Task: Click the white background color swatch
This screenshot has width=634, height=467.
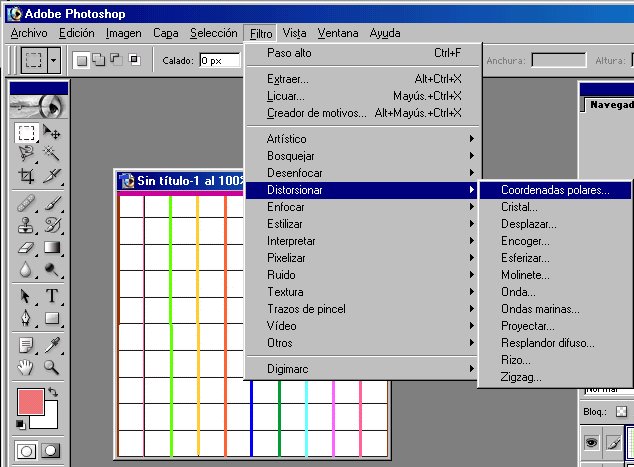Action: coord(50,421)
